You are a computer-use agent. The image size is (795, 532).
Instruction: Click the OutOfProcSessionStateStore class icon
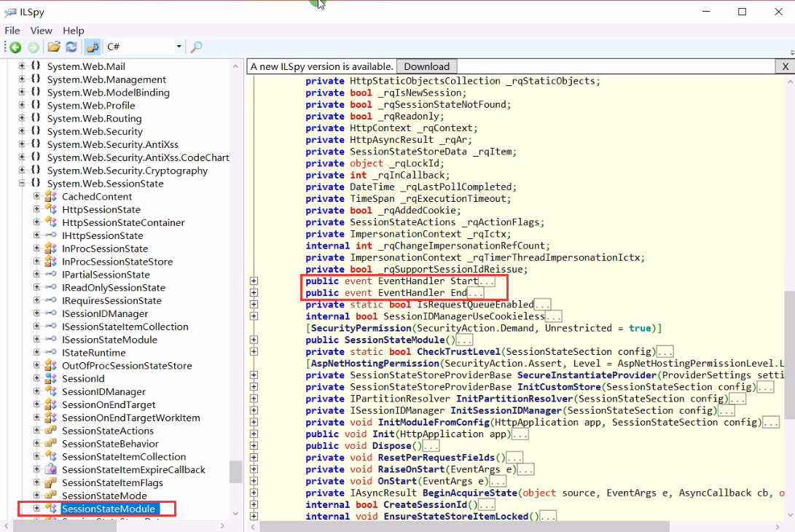point(50,365)
